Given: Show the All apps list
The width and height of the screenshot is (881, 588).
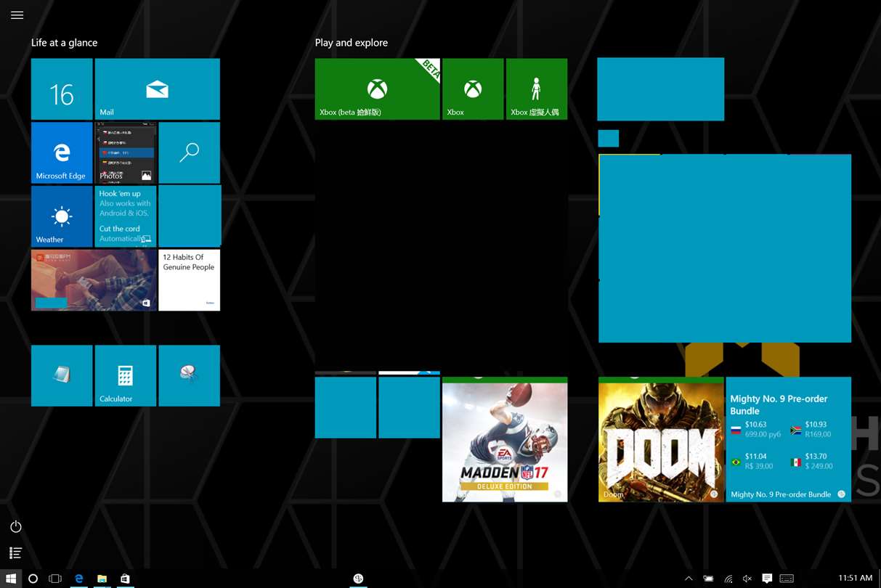Looking at the screenshot, I should [x=16, y=552].
